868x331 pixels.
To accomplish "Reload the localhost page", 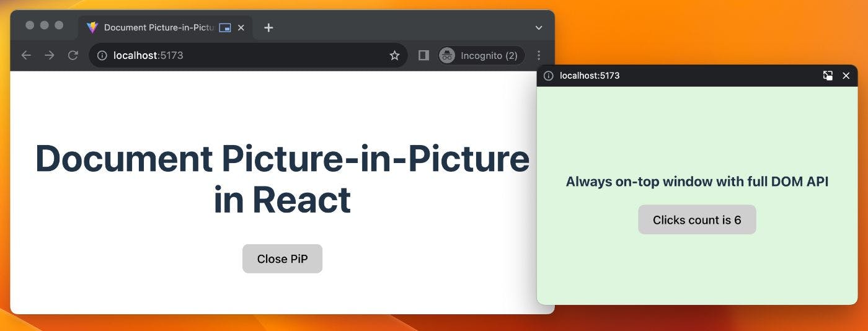I will coord(73,56).
